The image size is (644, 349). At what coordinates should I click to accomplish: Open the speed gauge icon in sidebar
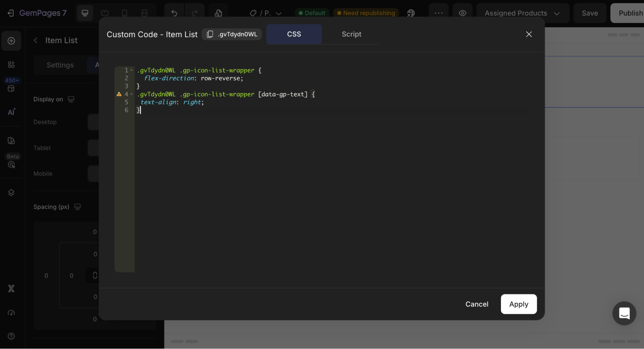click(11, 313)
